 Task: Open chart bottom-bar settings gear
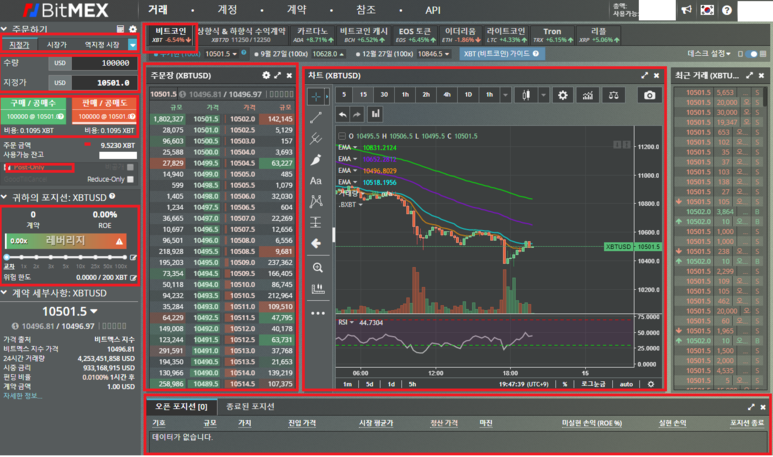tap(651, 384)
